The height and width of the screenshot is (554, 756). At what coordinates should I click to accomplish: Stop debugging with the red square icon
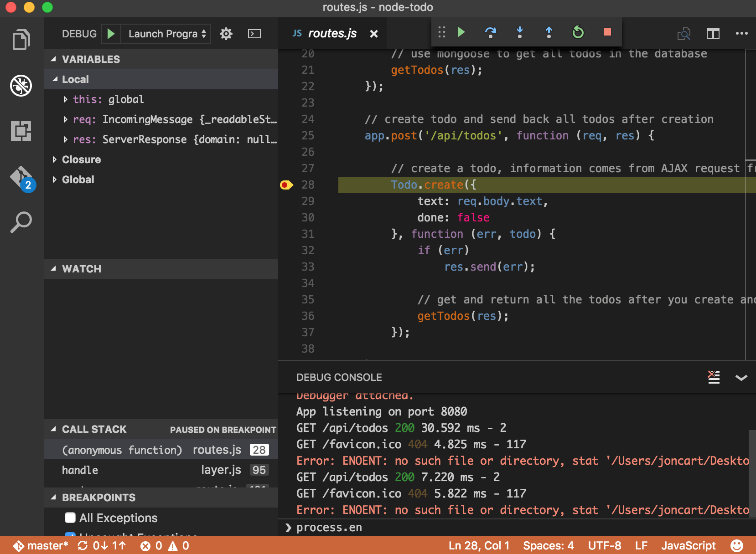607,32
